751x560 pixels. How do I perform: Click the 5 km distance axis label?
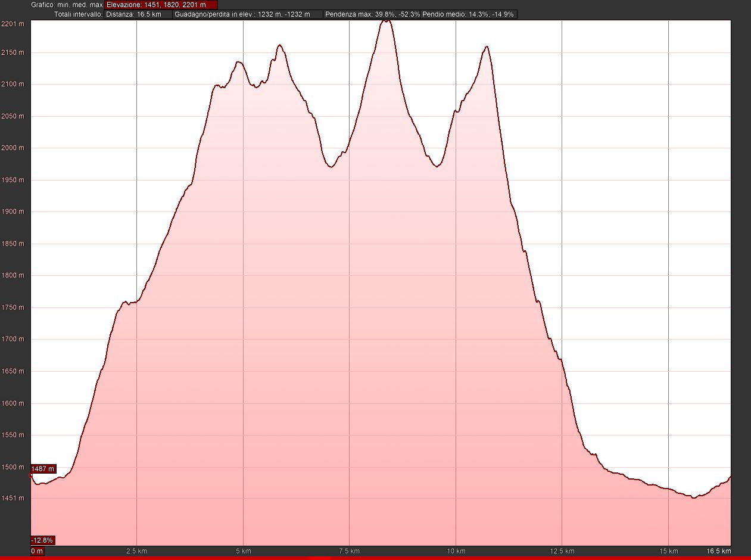[x=243, y=551]
